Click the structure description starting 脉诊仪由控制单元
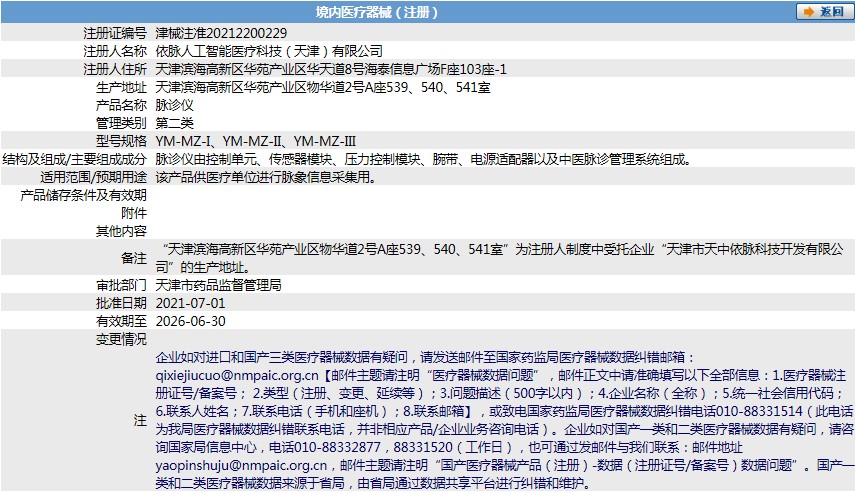The width and height of the screenshot is (855, 493). tap(424, 159)
